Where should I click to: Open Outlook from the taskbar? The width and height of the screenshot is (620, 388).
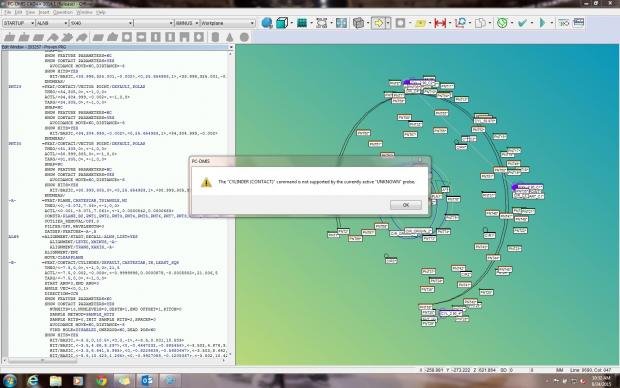click(x=147, y=380)
